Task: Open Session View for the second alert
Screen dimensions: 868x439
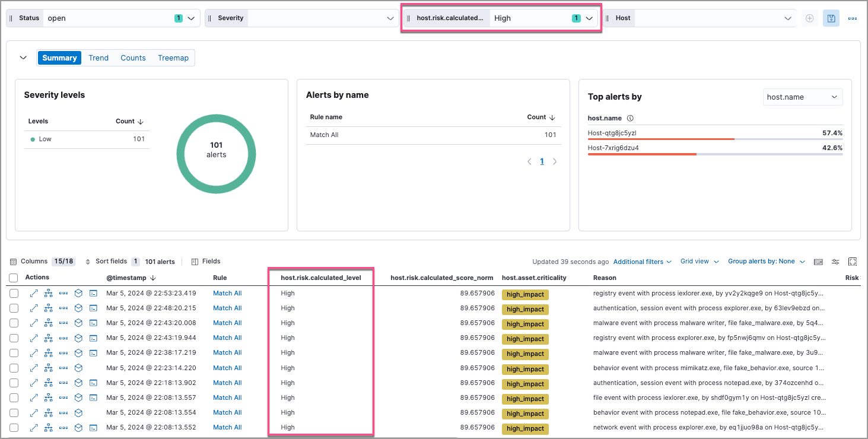Action: (93, 308)
